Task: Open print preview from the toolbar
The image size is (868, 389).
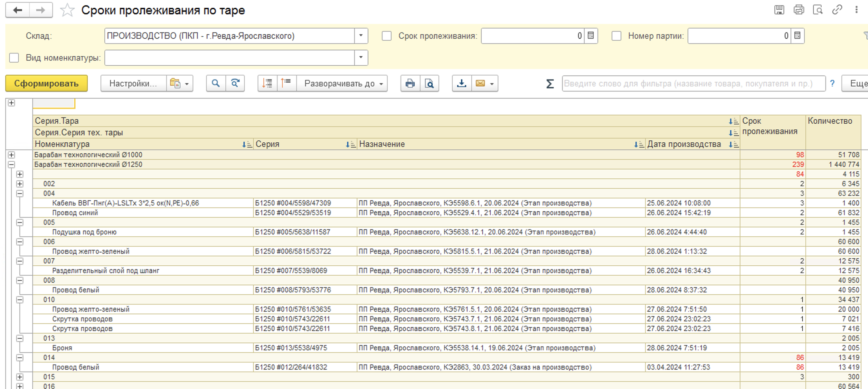Action: pyautogui.click(x=429, y=83)
